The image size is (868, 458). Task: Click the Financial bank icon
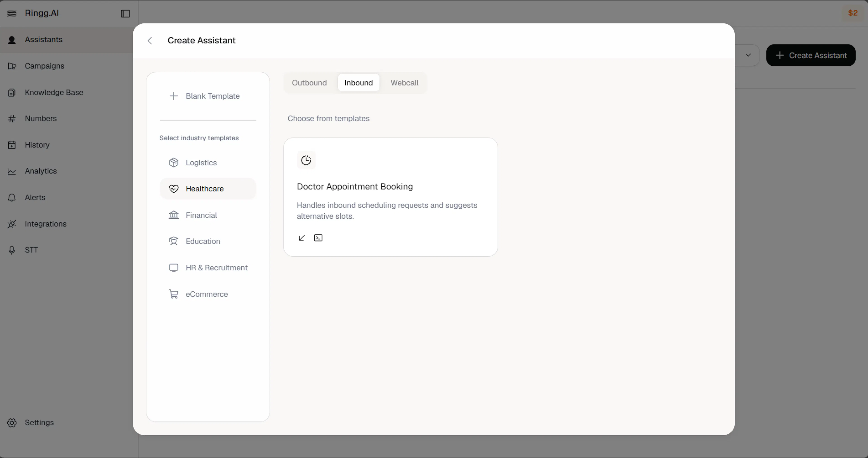click(x=174, y=215)
